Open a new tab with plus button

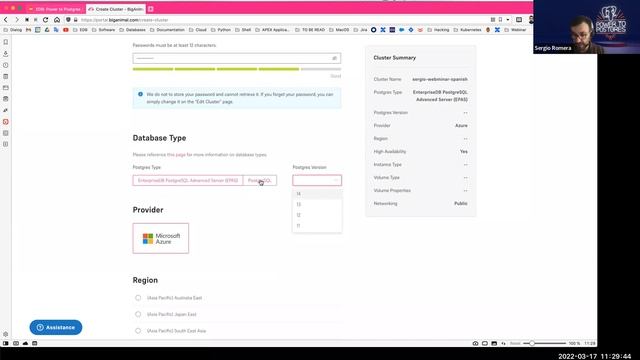(151, 9)
